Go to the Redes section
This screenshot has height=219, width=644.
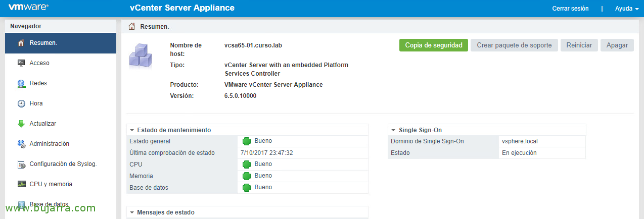point(61,83)
